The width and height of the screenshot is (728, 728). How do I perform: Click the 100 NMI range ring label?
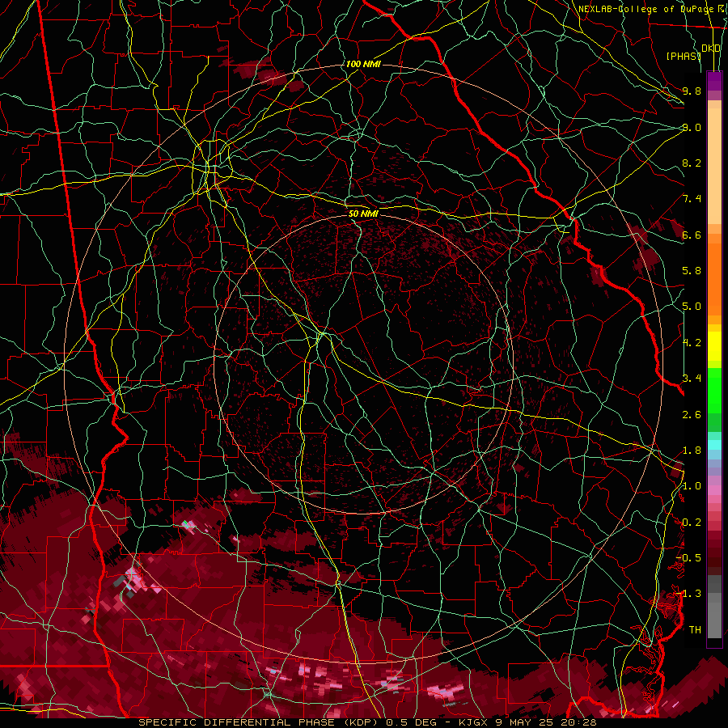363,64
